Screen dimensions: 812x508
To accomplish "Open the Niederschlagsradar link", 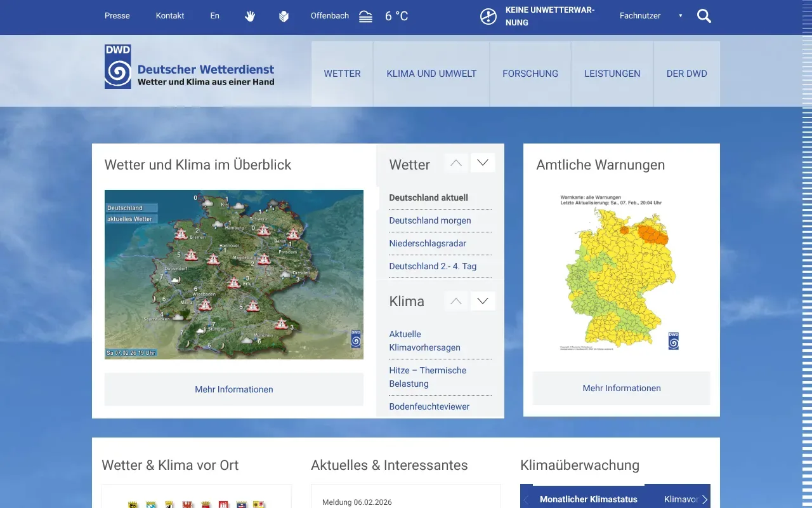I will (428, 243).
